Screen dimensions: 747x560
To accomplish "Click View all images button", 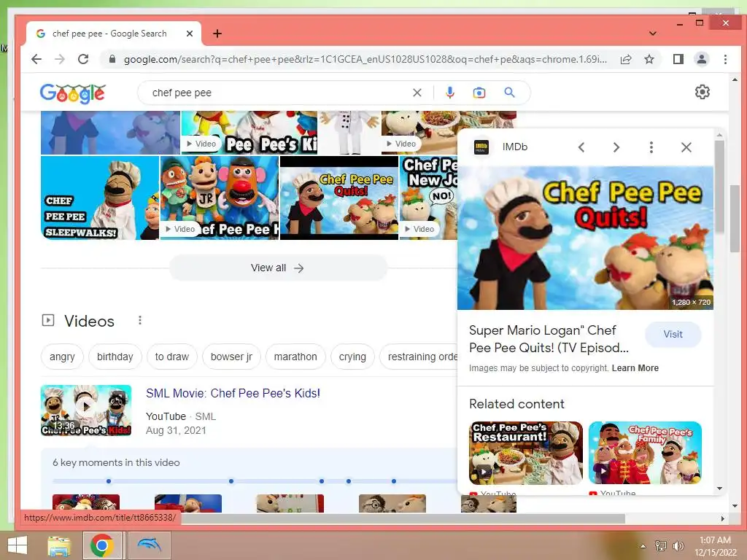I will pyautogui.click(x=278, y=268).
